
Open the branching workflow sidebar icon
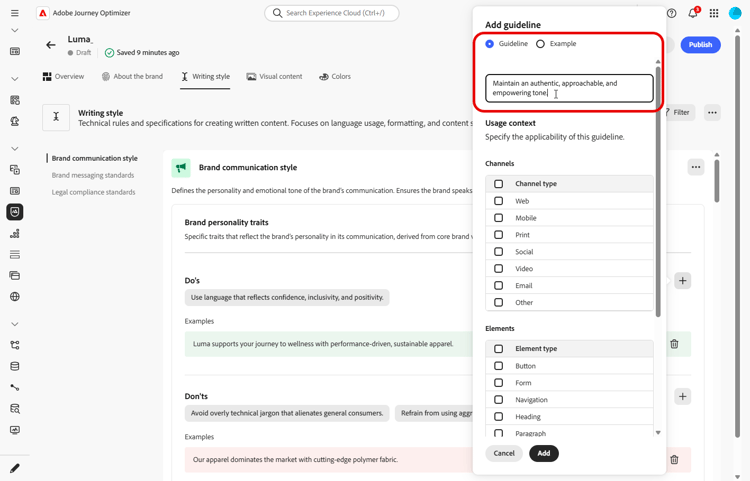[x=15, y=345]
